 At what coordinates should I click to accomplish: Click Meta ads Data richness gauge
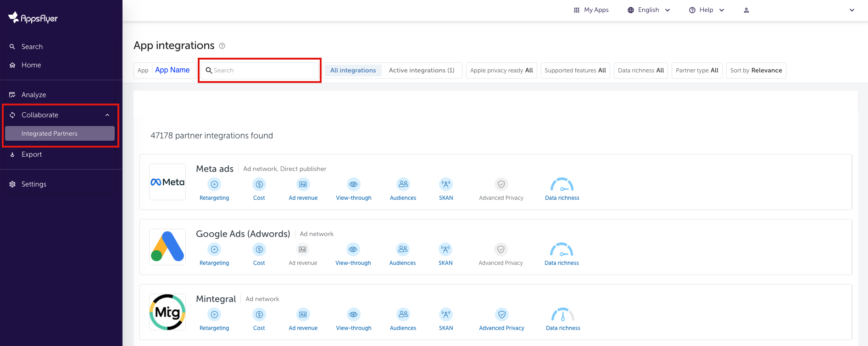pyautogui.click(x=562, y=184)
